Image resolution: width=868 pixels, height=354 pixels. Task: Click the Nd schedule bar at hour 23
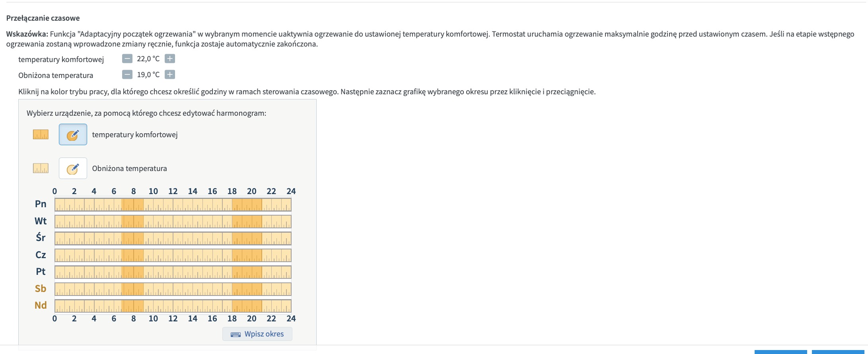[x=281, y=306]
